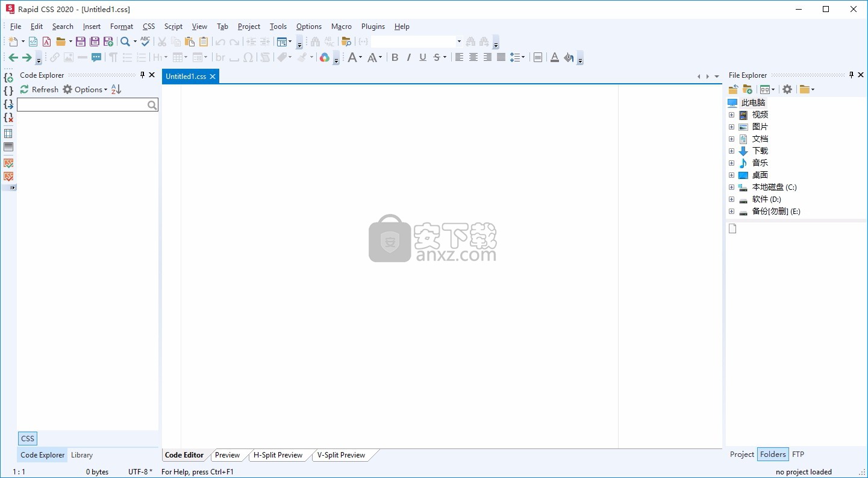868x478 pixels.
Task: Click the CSS button at panel bottom
Action: point(28,438)
